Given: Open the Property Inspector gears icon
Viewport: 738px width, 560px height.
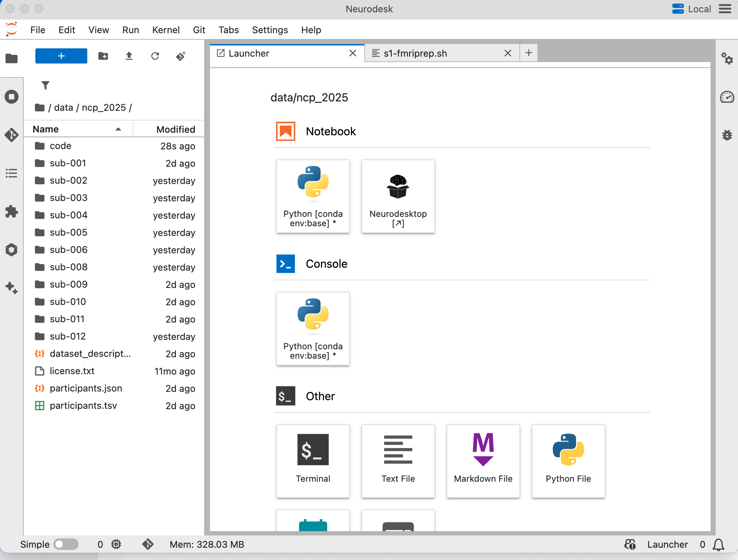Looking at the screenshot, I should pos(727,58).
